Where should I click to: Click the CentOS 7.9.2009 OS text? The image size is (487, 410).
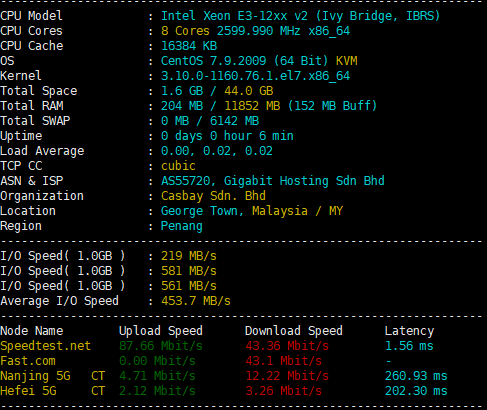213,61
